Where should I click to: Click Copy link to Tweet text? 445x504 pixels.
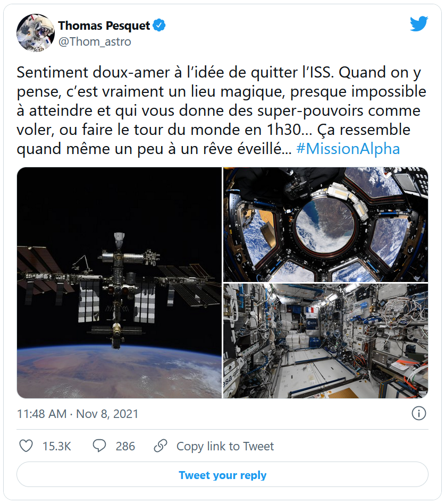[x=225, y=446]
